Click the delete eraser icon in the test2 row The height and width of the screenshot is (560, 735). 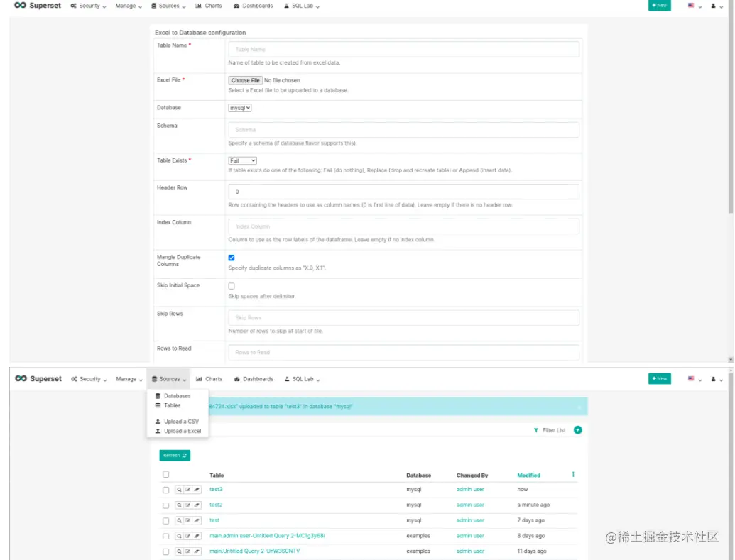pyautogui.click(x=197, y=505)
